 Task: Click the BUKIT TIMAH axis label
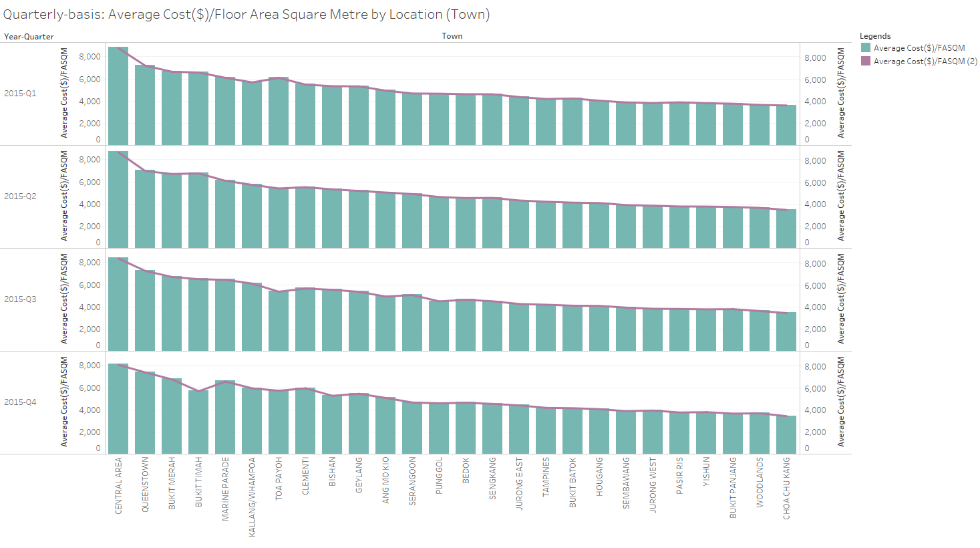pyautogui.click(x=198, y=482)
